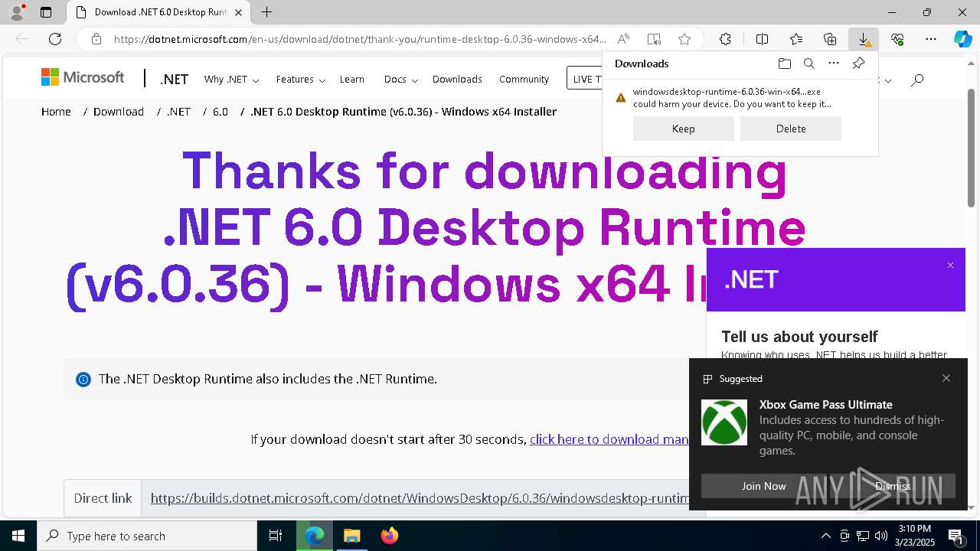The image size is (980, 551).
Task: Open the Learn nav item
Action: pos(352,80)
